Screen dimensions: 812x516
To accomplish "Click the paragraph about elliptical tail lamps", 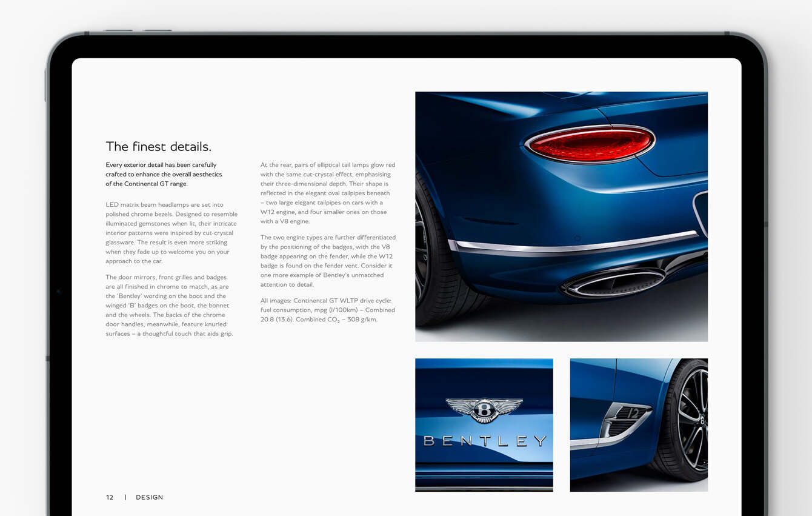I will (x=328, y=193).
